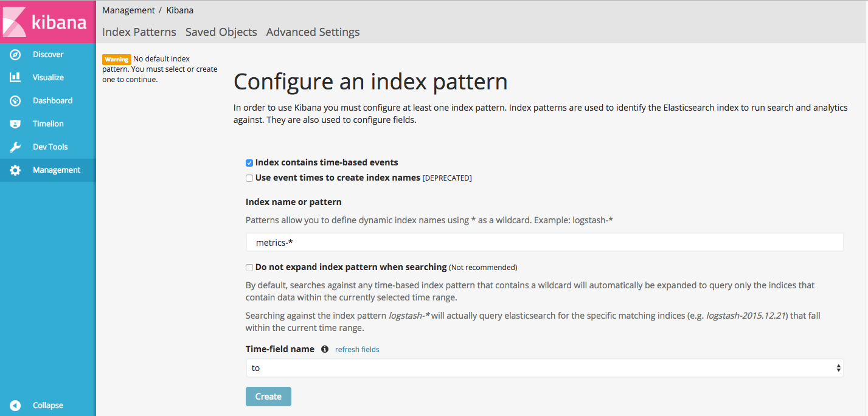
Task: Select the Management sidebar label
Action: pos(57,170)
